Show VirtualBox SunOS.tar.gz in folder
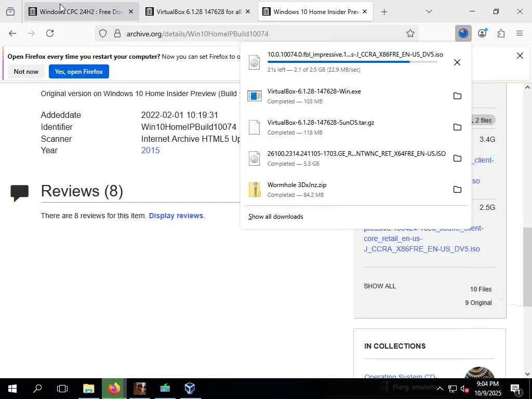The height and width of the screenshot is (399, 532). pos(457,127)
